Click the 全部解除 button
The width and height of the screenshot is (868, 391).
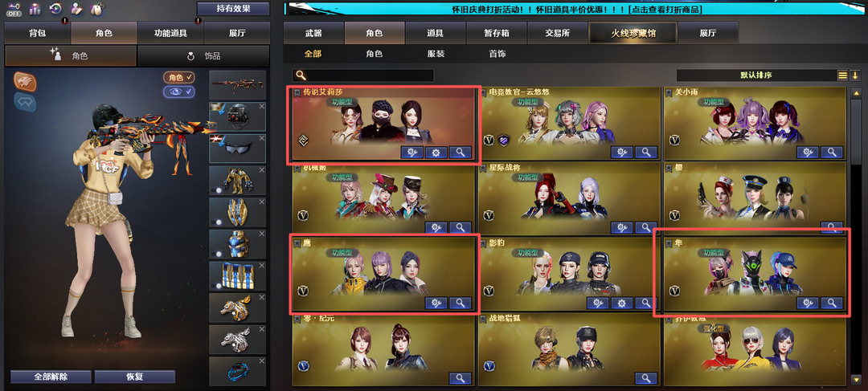[x=51, y=377]
